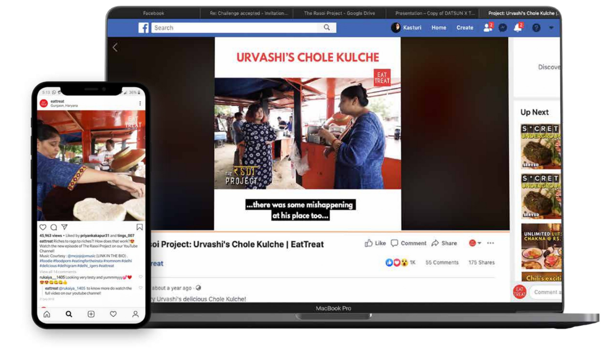The height and width of the screenshot is (364, 616).
Task: Open Messenger icon in Facebook header
Action: 503,28
